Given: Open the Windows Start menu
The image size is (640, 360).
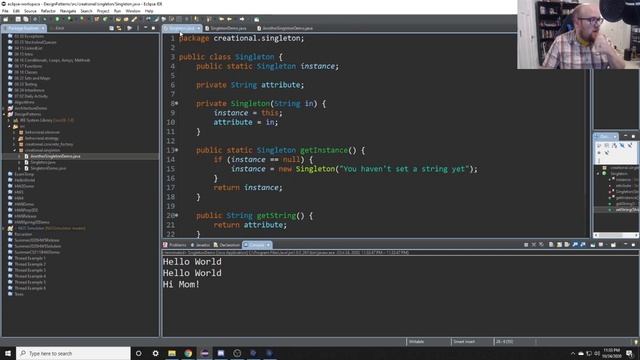Looking at the screenshot, I should (x=8, y=353).
